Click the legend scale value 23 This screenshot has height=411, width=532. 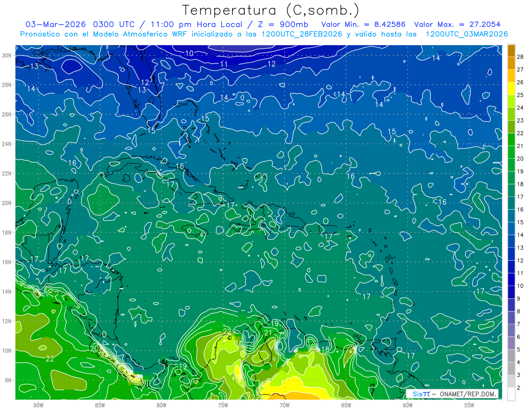coord(521,121)
